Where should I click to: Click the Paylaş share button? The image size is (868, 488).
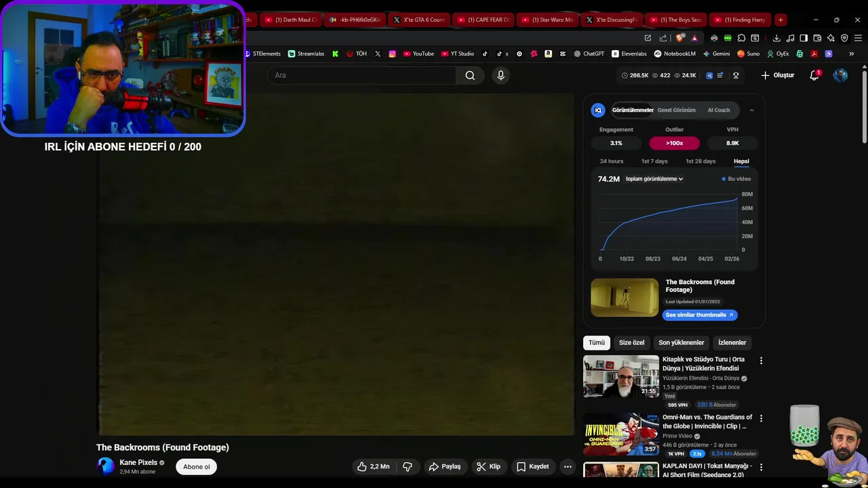445,466
